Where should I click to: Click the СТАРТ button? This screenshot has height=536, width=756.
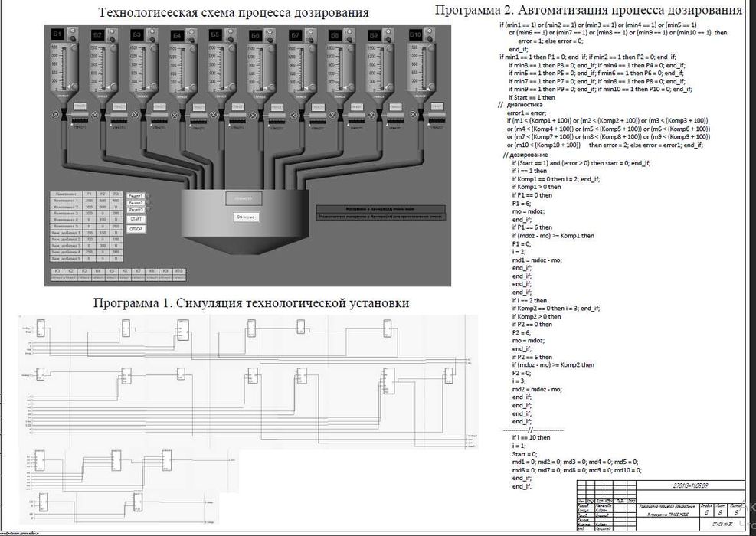[136, 219]
